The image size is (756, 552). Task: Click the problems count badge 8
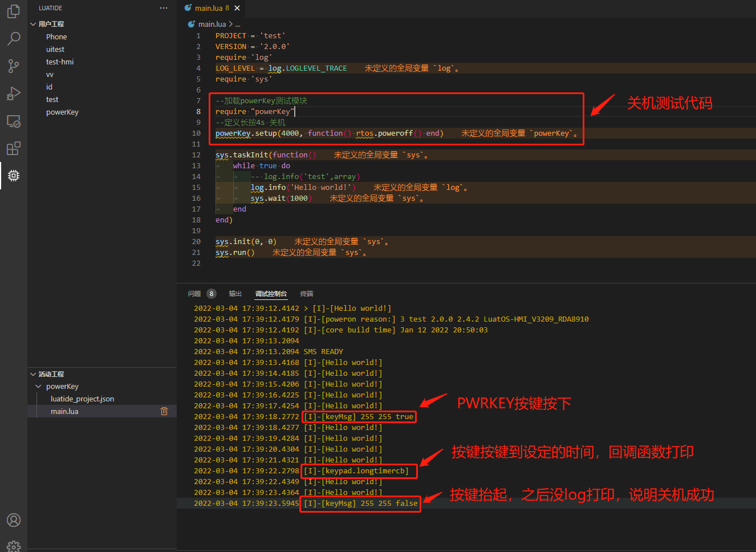(212, 294)
